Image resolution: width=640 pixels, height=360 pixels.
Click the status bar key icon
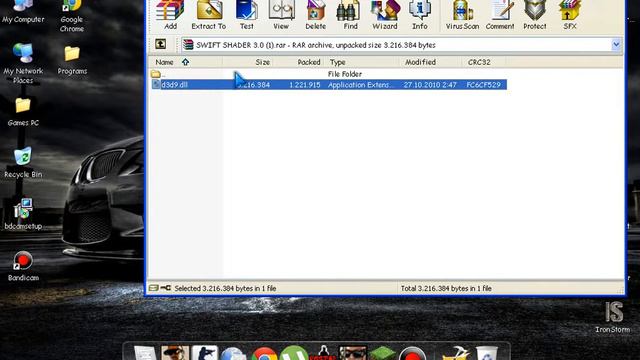166,288
